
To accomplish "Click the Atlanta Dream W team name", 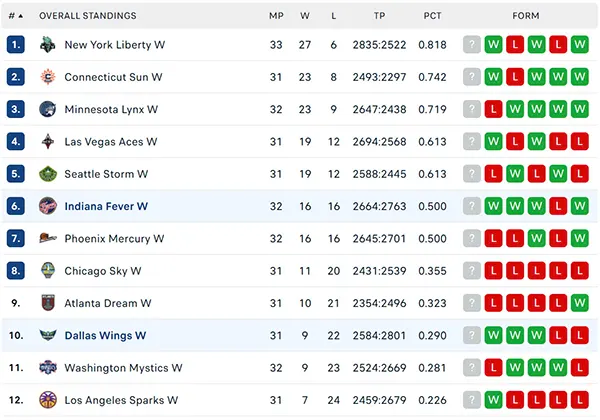I will [108, 303].
